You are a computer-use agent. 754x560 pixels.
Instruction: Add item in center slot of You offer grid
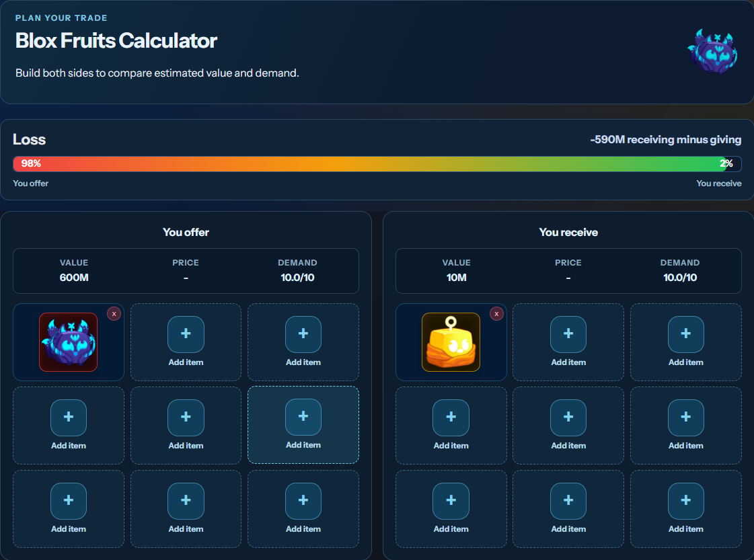point(186,426)
